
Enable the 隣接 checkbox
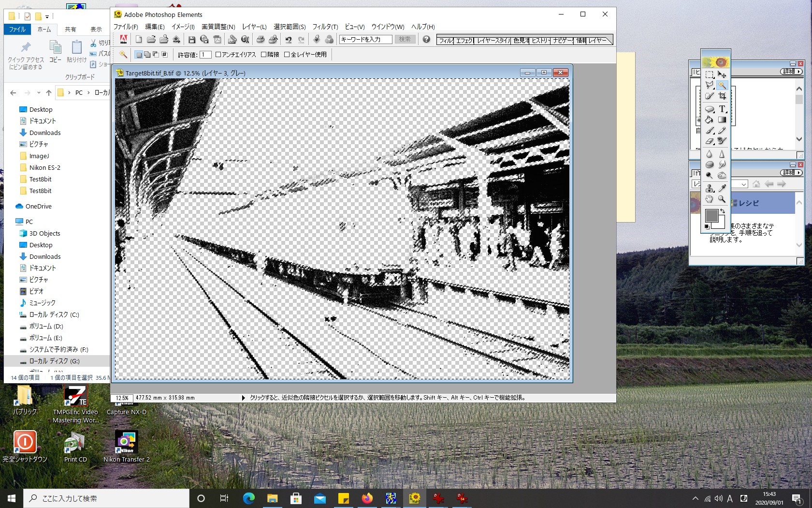point(264,55)
